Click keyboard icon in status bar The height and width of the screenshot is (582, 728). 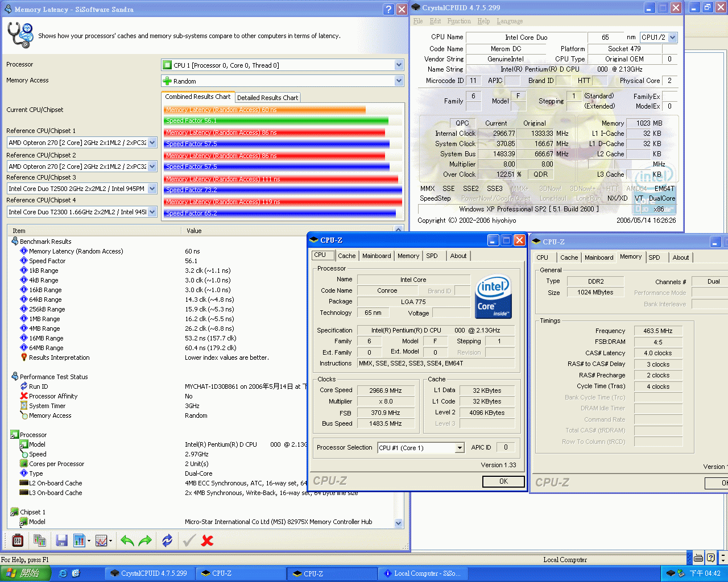(x=698, y=558)
